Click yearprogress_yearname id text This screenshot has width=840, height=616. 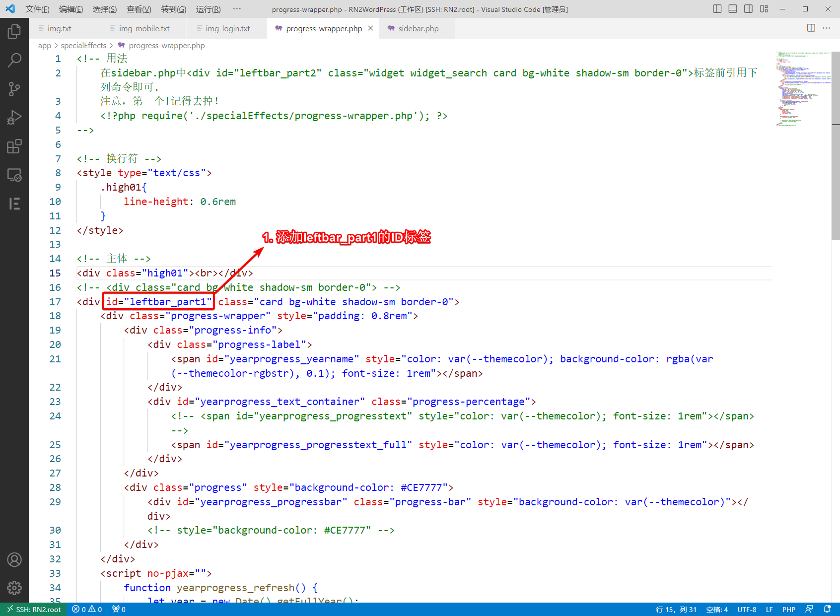coord(292,359)
